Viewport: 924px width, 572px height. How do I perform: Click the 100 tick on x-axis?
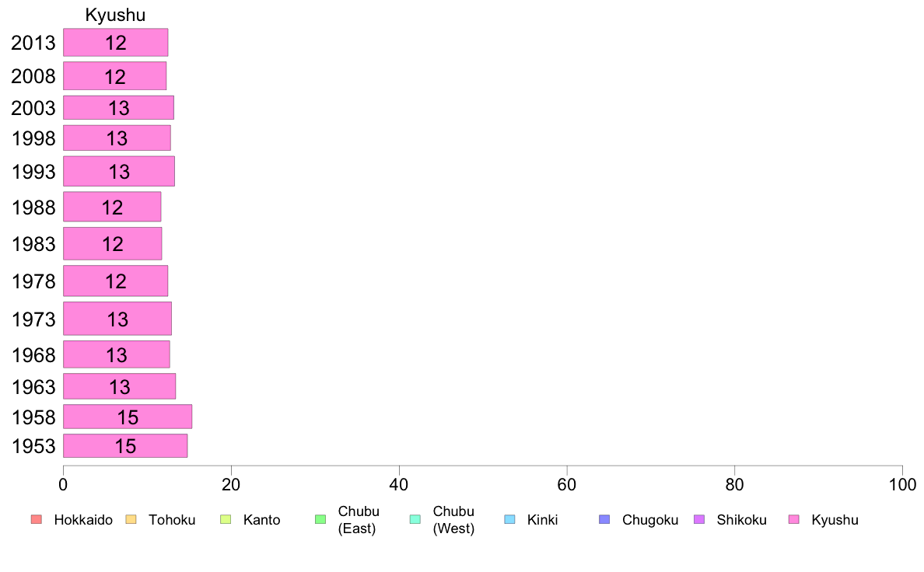[x=902, y=485]
